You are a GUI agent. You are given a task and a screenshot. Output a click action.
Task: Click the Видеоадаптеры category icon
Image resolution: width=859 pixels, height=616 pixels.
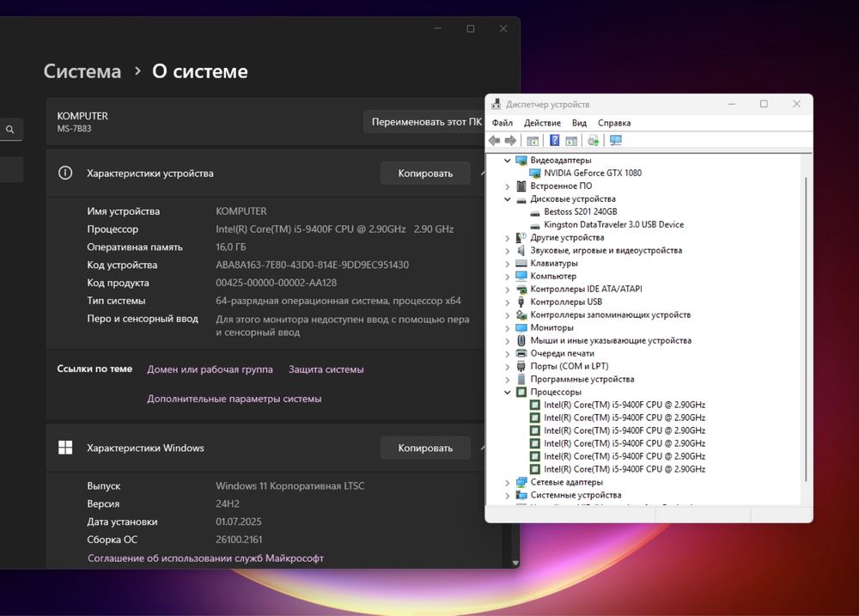pyautogui.click(x=521, y=160)
